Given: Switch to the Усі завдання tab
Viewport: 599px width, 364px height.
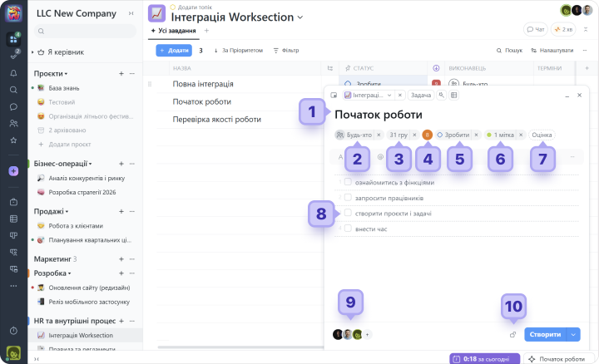Looking at the screenshot, I should tap(175, 31).
